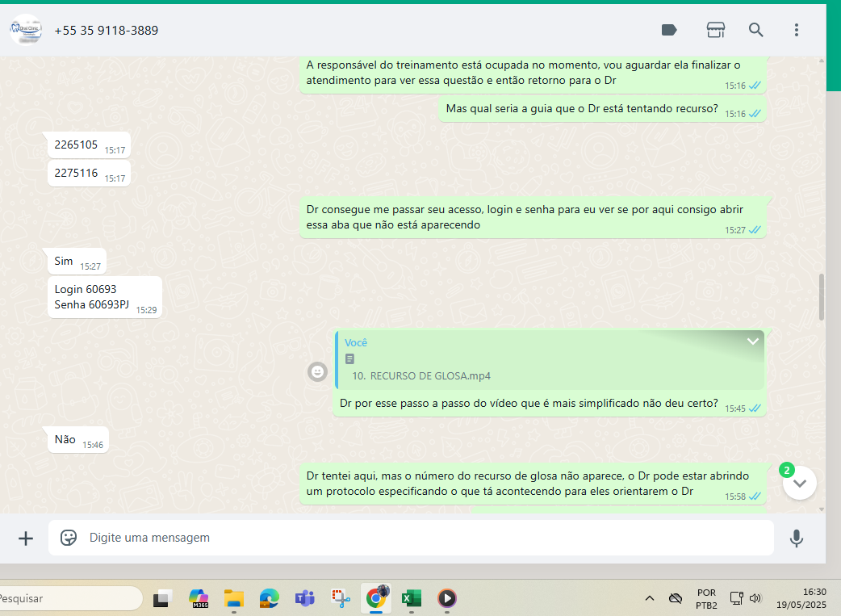Click the message Login 60693

click(105, 297)
